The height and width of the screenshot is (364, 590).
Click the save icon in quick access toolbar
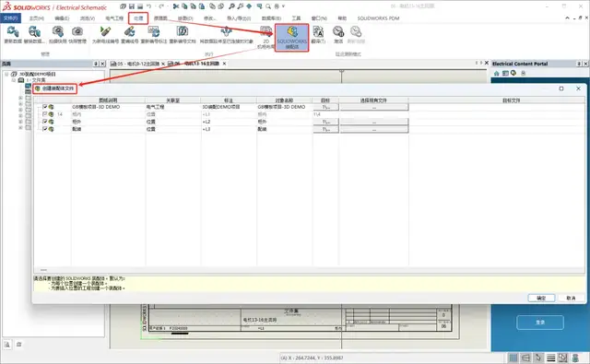(x=132, y=6)
